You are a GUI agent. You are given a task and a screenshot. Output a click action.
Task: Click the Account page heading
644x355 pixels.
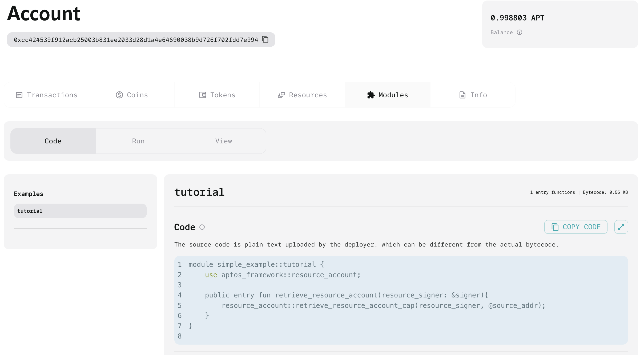(44, 13)
